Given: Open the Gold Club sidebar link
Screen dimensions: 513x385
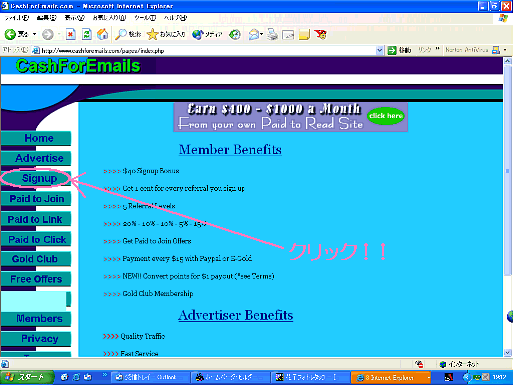Looking at the screenshot, I should pyautogui.click(x=36, y=259).
